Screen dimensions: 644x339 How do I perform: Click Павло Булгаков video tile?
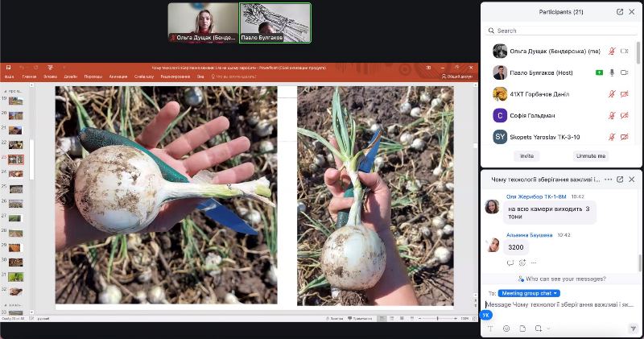[275, 23]
